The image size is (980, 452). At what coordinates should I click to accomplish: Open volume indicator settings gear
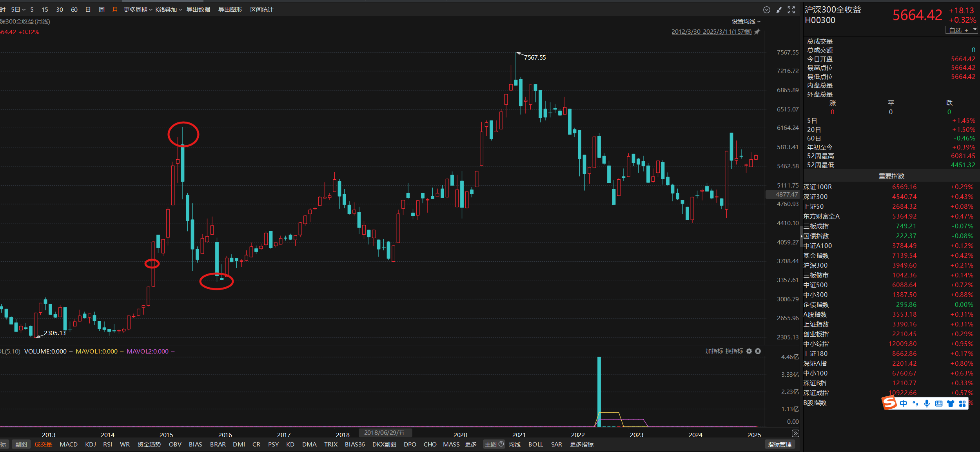[x=749, y=351]
